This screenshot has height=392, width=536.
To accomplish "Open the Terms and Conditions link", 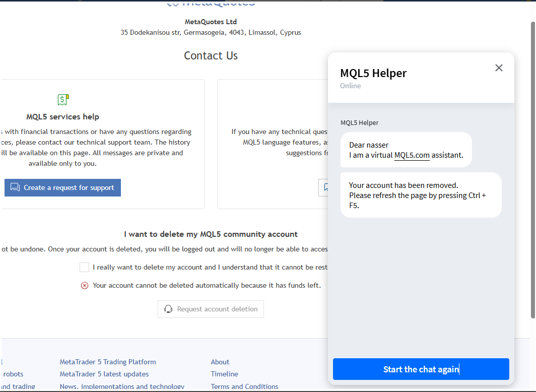I will (244, 386).
